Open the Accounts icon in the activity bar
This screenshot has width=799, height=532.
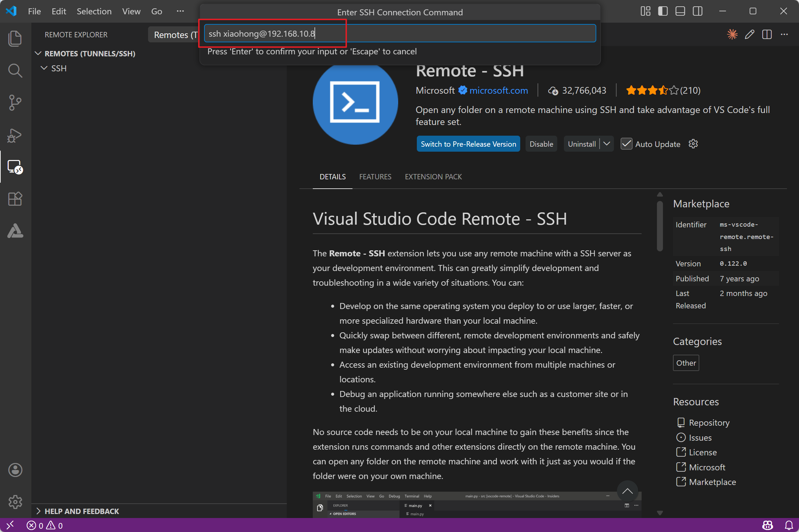click(x=15, y=470)
